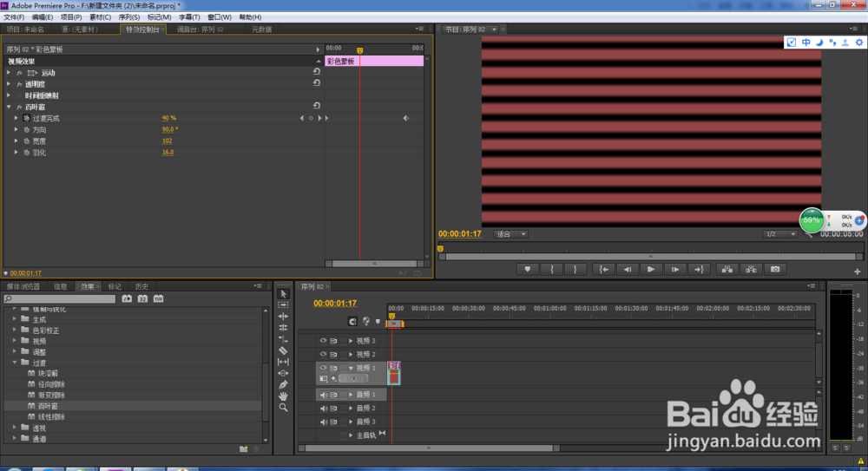Viewport: 868px width, 471px height.
Task: Go to In point in program monitor
Action: click(603, 270)
